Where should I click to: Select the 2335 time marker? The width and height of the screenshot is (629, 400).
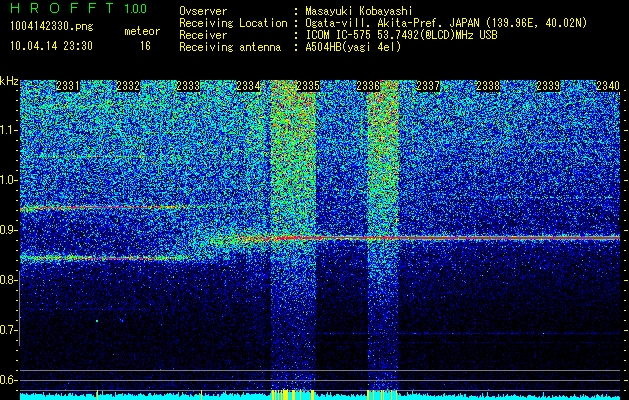[308, 86]
